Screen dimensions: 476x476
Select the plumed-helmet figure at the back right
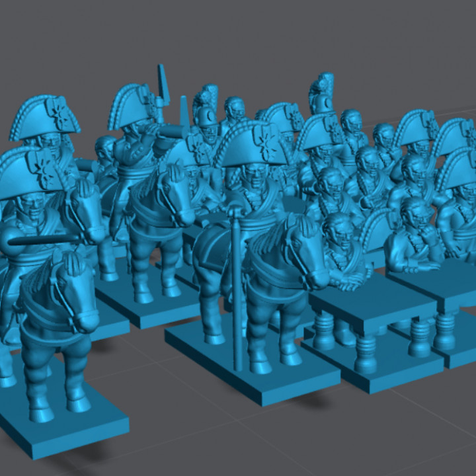click(x=323, y=94)
